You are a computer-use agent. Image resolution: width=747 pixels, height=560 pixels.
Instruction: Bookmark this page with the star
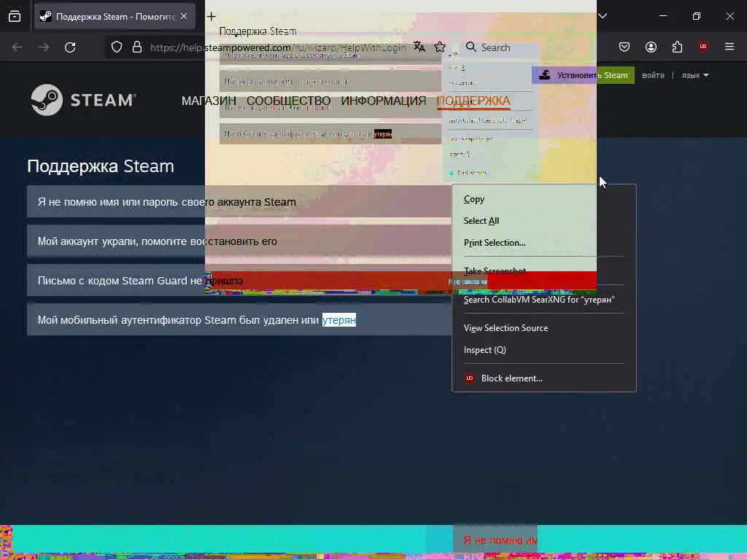coord(440,47)
